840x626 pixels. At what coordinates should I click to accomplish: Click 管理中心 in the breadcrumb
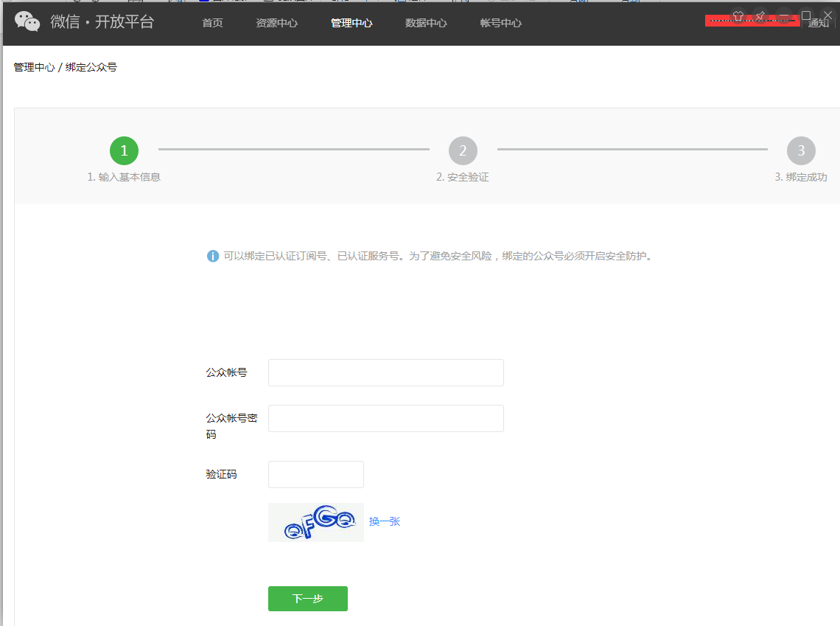34,67
